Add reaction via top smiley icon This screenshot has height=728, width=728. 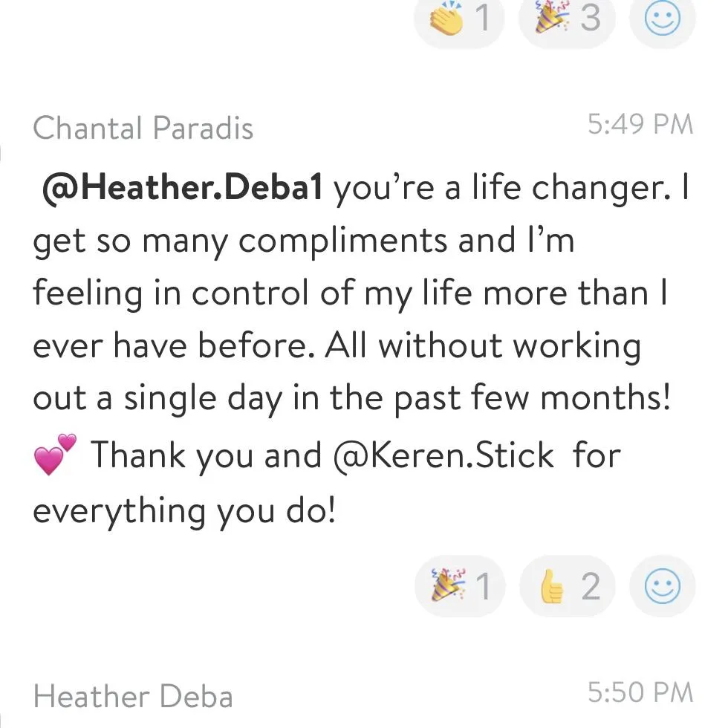[x=662, y=20]
